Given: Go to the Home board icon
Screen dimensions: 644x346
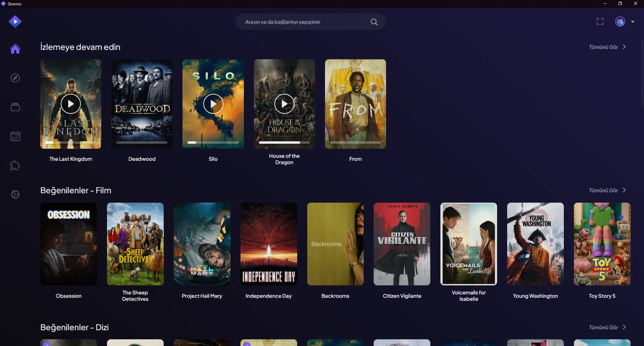Looking at the screenshot, I should tap(15, 49).
